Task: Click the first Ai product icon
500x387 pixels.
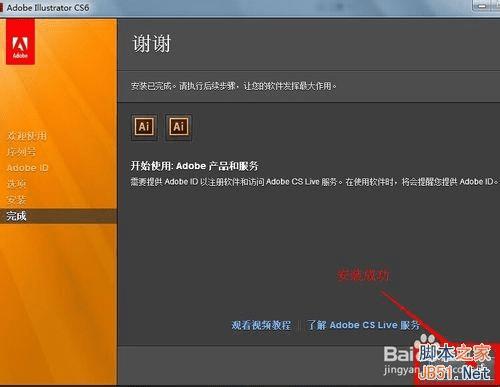Action: coord(144,127)
